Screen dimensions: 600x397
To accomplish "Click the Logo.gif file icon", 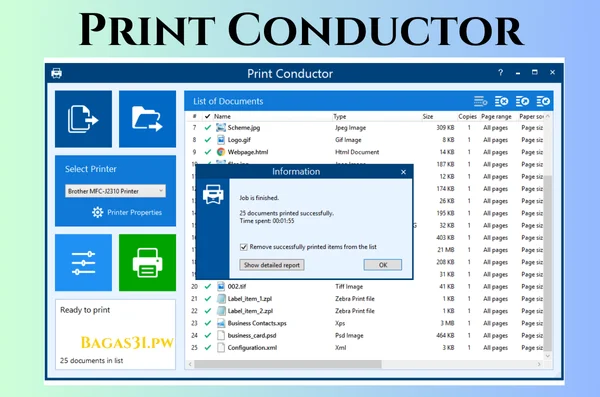I will (221, 140).
